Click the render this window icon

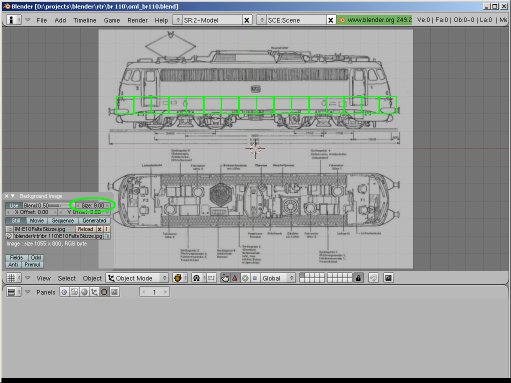click(x=388, y=278)
